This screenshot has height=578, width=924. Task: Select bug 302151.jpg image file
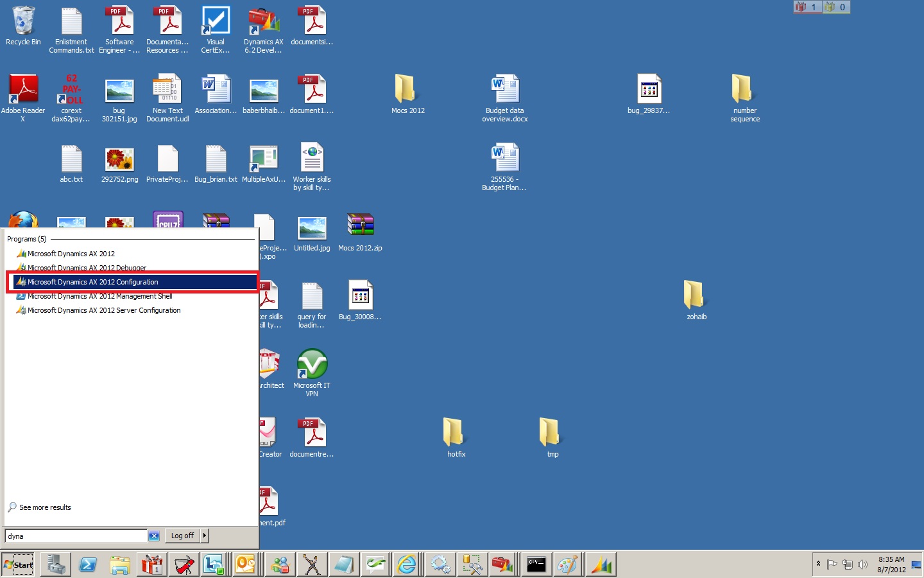point(119,100)
